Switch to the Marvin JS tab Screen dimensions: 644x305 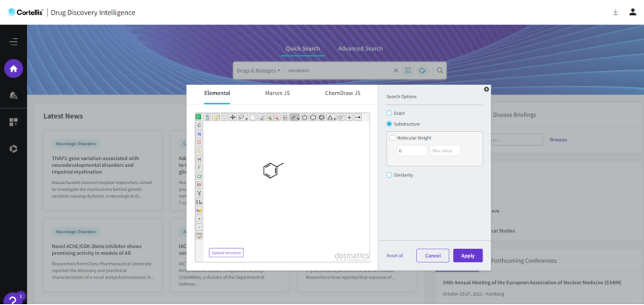[x=278, y=94]
